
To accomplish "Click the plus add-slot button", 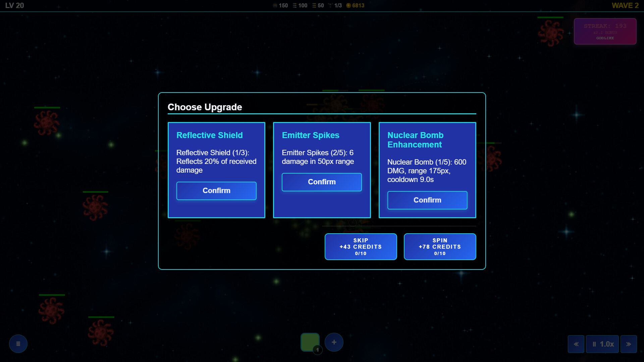I will tap(334, 342).
